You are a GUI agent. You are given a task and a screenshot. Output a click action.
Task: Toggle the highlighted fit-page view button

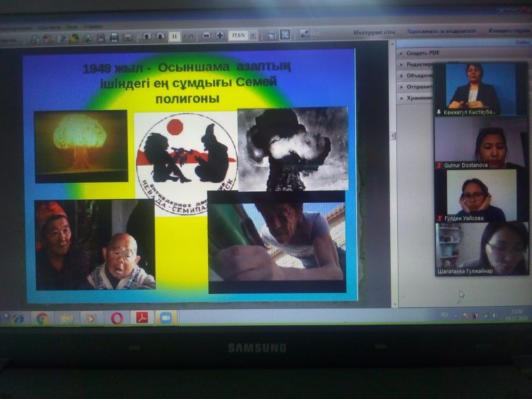coord(285,35)
